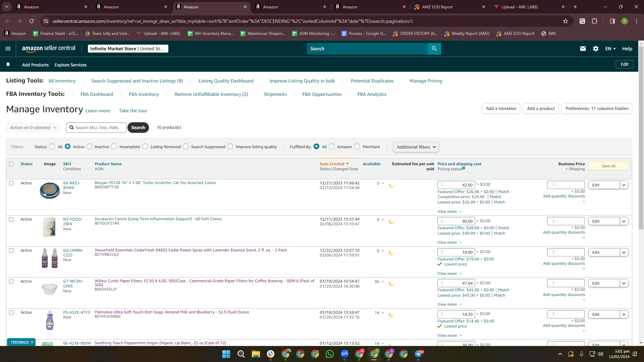Reload the page with the refresh icon
The height and width of the screenshot is (362, 644).
click(32, 21)
